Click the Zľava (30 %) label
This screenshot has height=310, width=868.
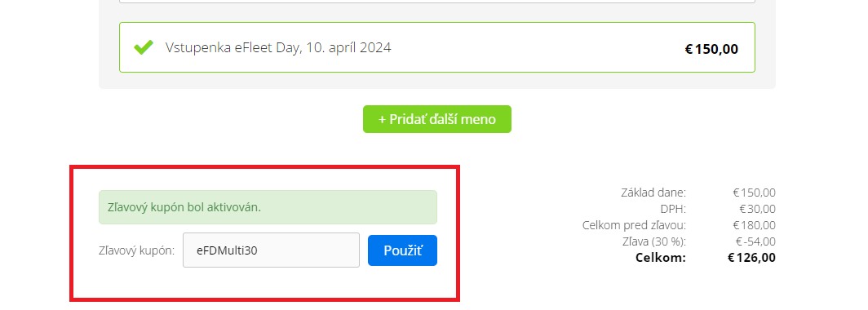(x=654, y=241)
